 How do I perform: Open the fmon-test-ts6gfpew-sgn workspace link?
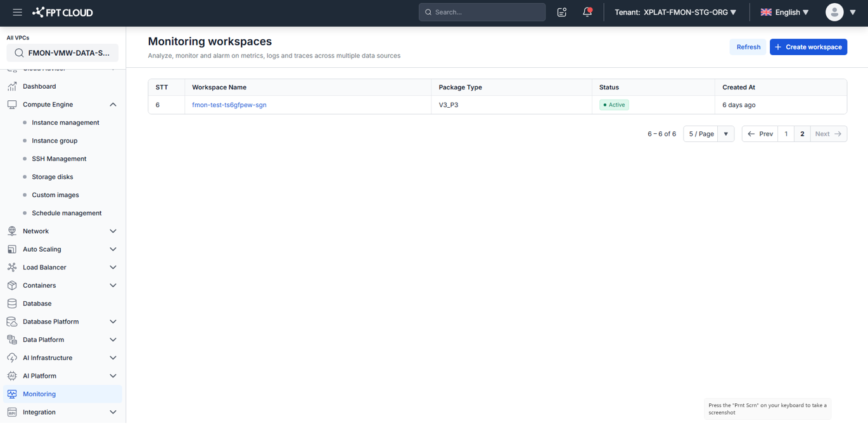pyautogui.click(x=229, y=105)
